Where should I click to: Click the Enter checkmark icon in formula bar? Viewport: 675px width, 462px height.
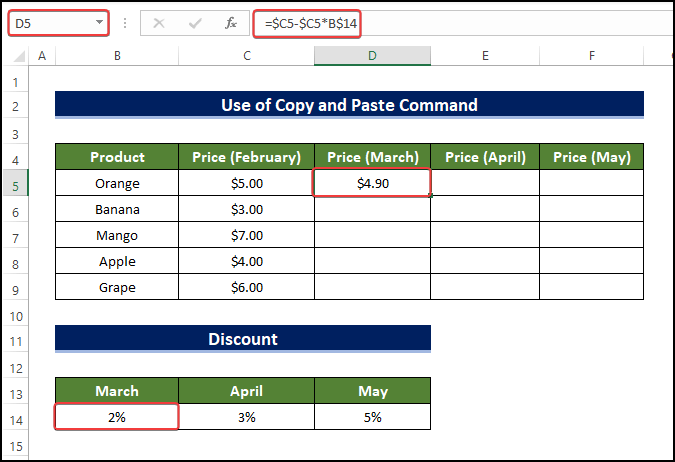[x=195, y=23]
